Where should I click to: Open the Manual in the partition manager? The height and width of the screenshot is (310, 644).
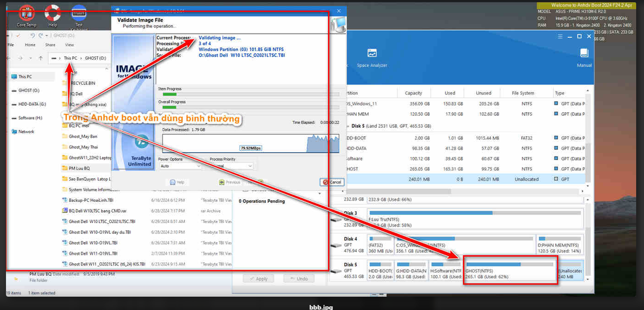click(x=584, y=58)
